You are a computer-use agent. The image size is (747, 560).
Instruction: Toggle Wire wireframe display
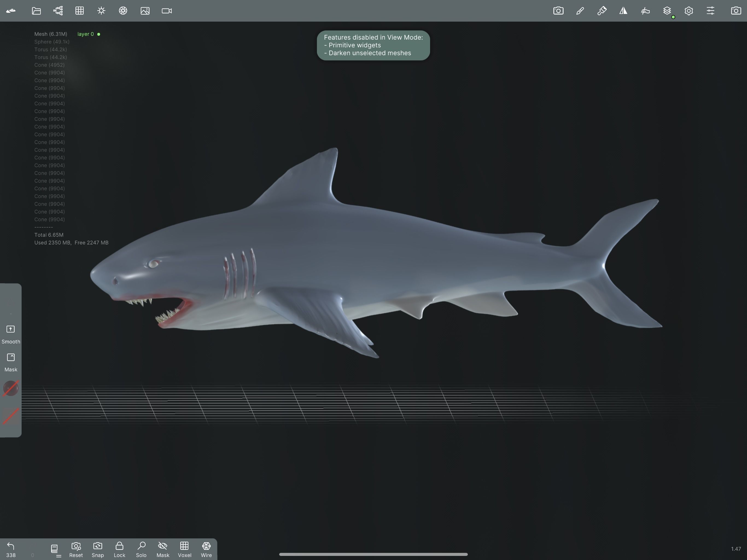click(x=206, y=550)
